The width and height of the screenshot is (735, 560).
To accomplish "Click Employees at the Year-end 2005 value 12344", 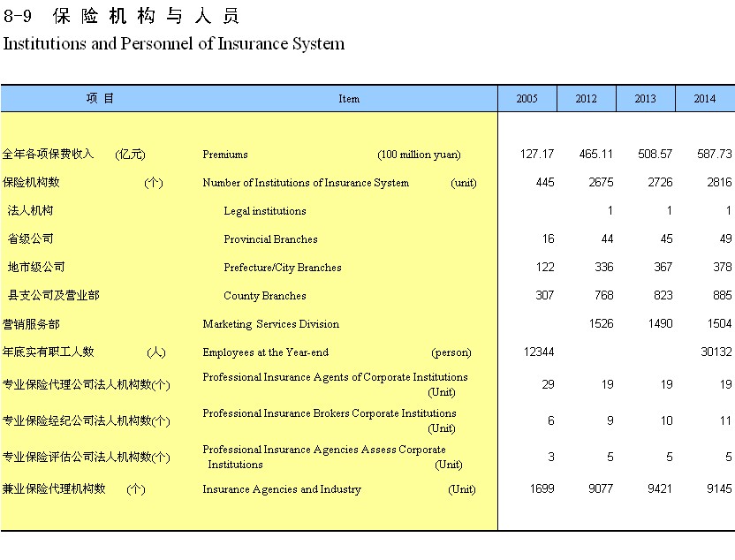I will 539,352.
